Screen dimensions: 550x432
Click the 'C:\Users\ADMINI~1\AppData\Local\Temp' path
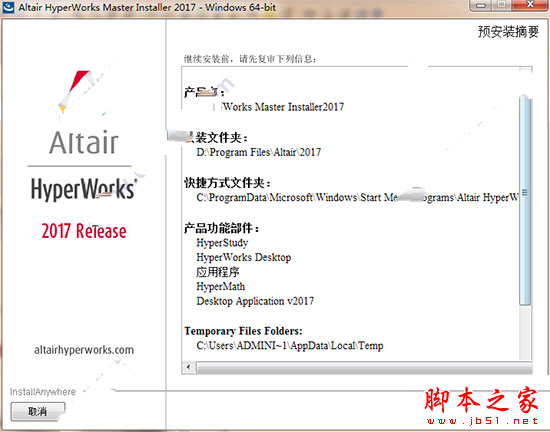(x=290, y=346)
